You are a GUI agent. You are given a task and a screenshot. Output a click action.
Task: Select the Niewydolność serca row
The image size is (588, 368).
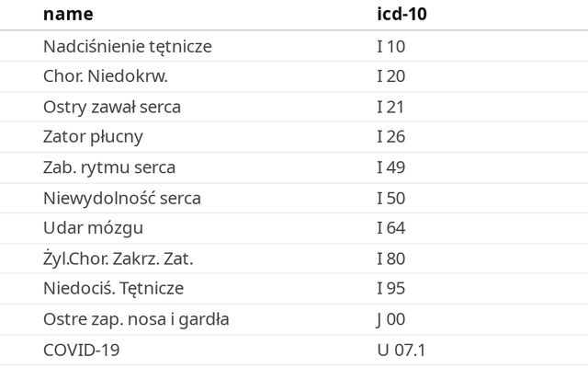[x=122, y=198]
